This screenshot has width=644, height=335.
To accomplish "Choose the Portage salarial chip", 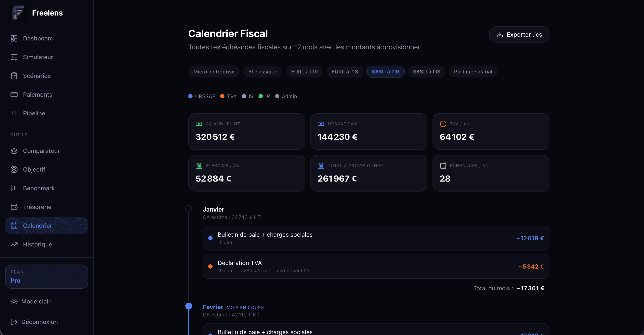I will tap(473, 72).
